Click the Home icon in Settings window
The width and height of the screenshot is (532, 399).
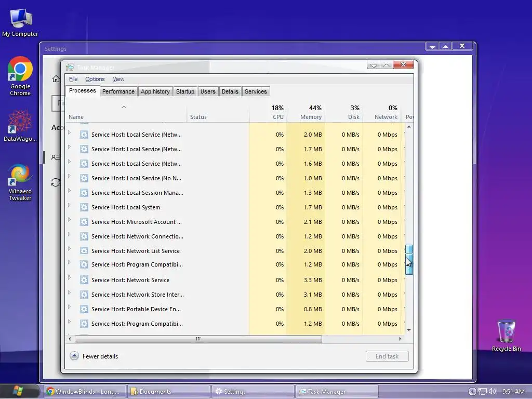coord(56,79)
